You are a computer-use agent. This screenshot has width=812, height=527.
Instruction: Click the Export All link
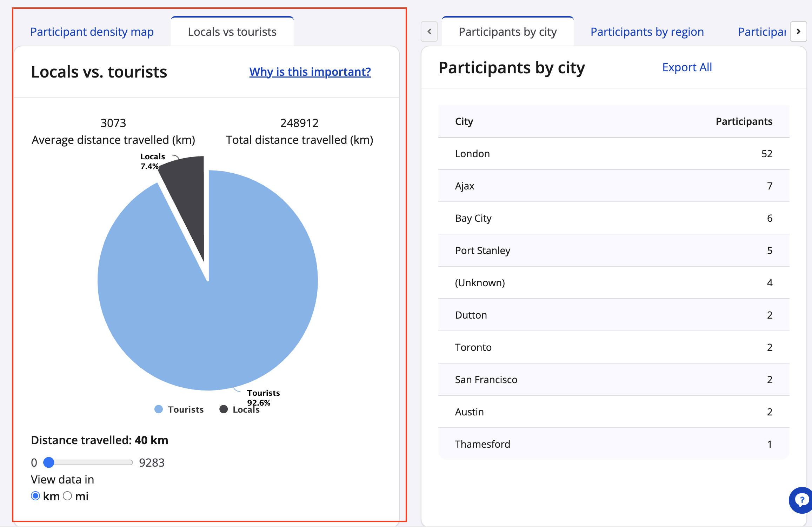687,67
